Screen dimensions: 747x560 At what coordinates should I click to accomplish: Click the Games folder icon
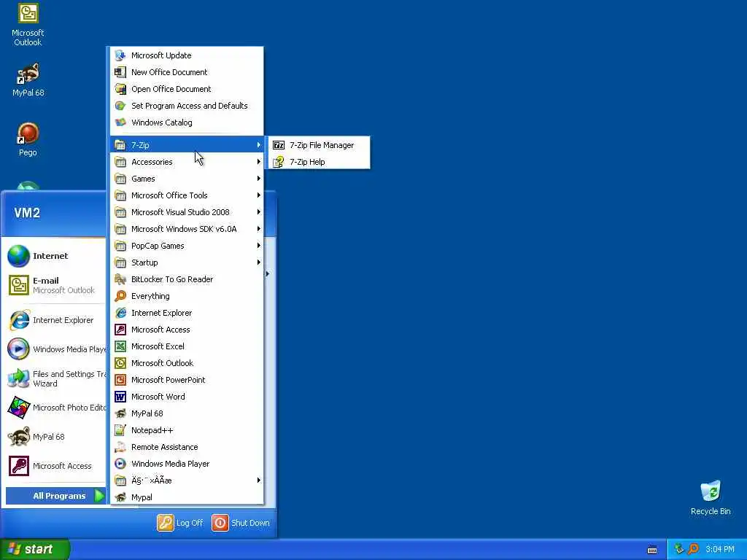point(120,179)
